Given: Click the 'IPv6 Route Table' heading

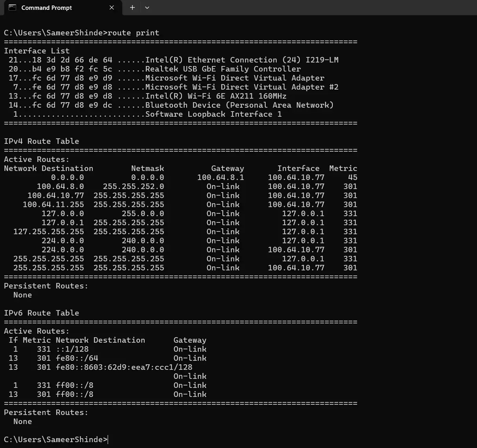Looking at the screenshot, I should click(42, 313).
